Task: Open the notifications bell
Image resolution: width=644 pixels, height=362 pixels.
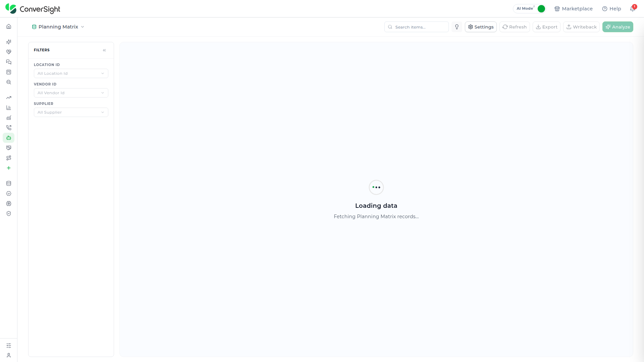Action: pos(633,9)
